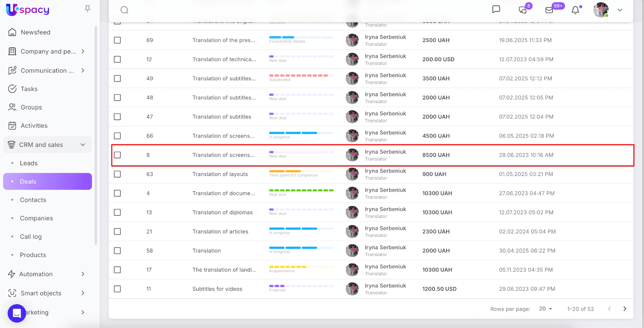644x328 pixels.
Task: Go to next page arrow
Action: (x=625, y=309)
